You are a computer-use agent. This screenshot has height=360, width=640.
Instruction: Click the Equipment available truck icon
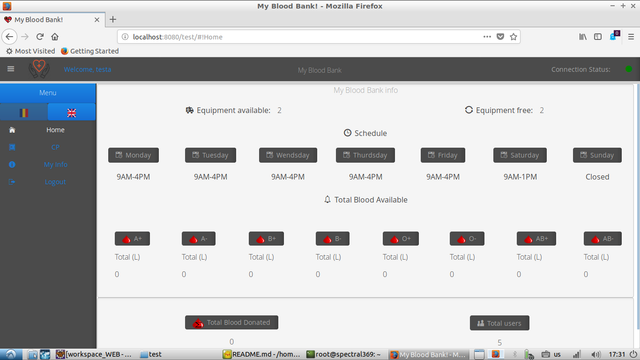[189, 110]
